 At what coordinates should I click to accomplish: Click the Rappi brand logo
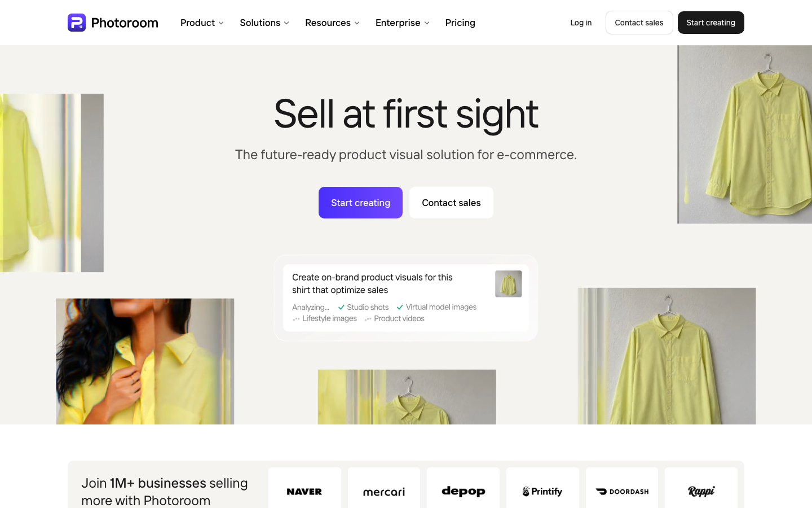point(701,492)
